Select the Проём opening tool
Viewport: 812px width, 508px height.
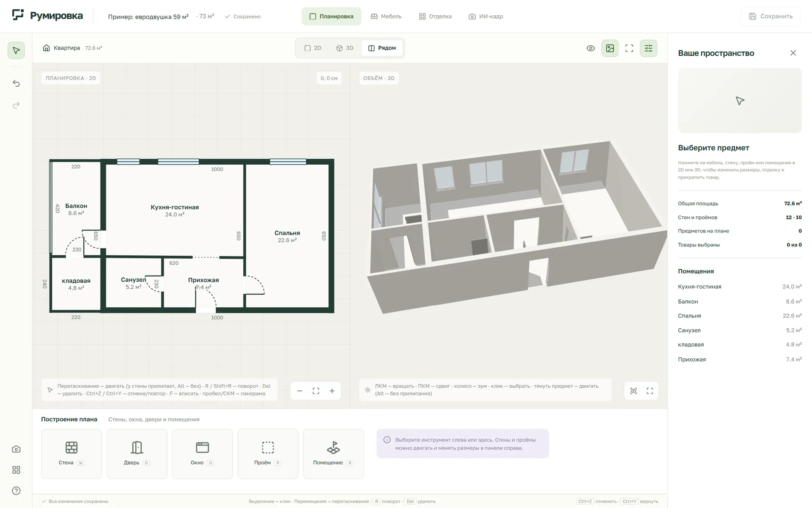click(x=268, y=454)
